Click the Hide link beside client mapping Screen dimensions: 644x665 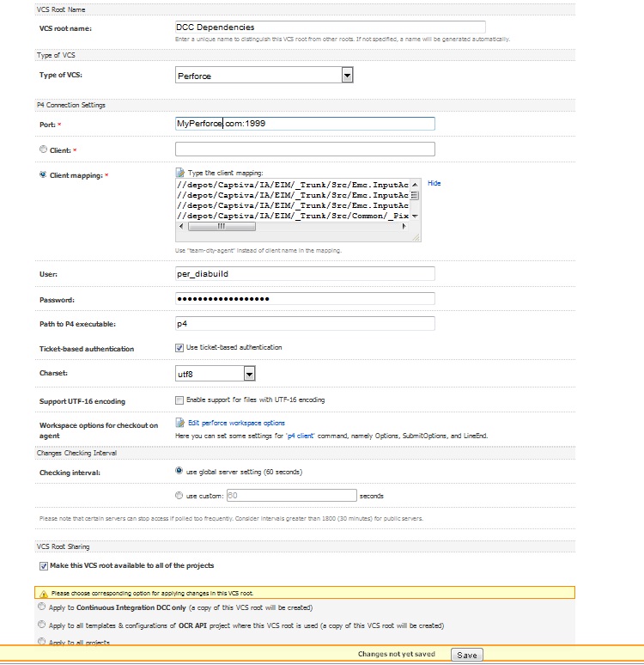pyautogui.click(x=434, y=183)
